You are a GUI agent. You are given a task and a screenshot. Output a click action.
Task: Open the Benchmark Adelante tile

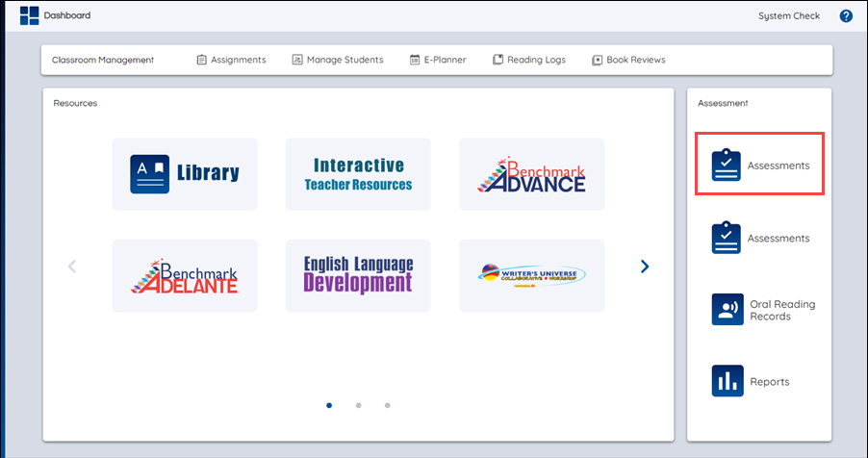[x=185, y=276]
